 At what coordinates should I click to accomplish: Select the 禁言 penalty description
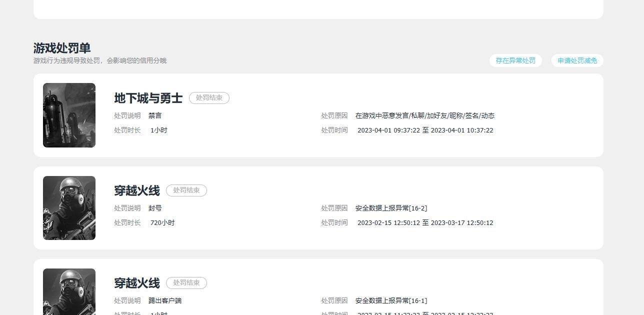[x=155, y=115]
